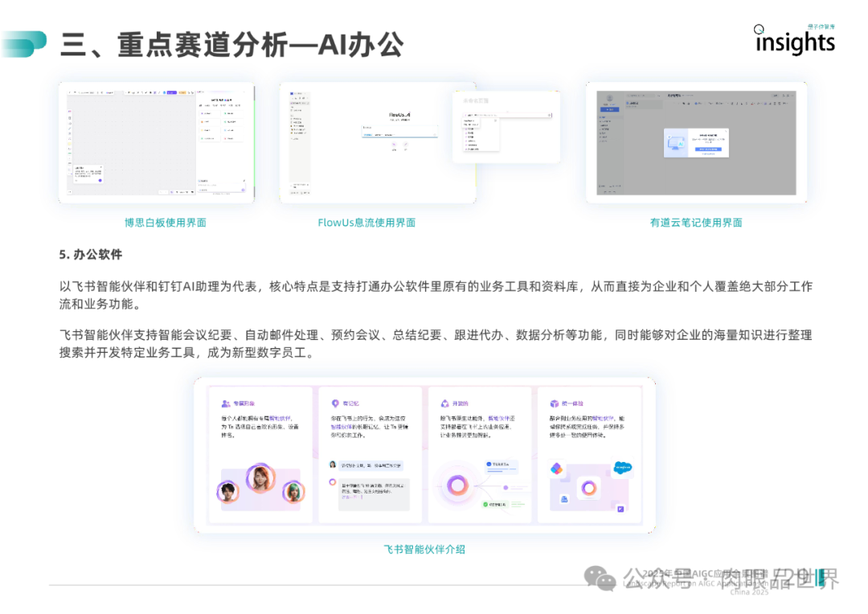Click the insights logo
The width and height of the screenshot is (868, 614).
(795, 40)
